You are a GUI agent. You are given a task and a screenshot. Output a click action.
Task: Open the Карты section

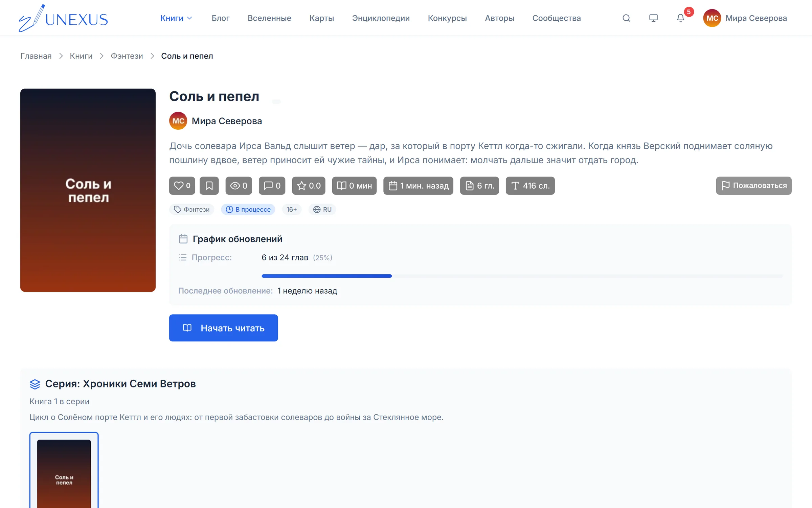tap(321, 18)
